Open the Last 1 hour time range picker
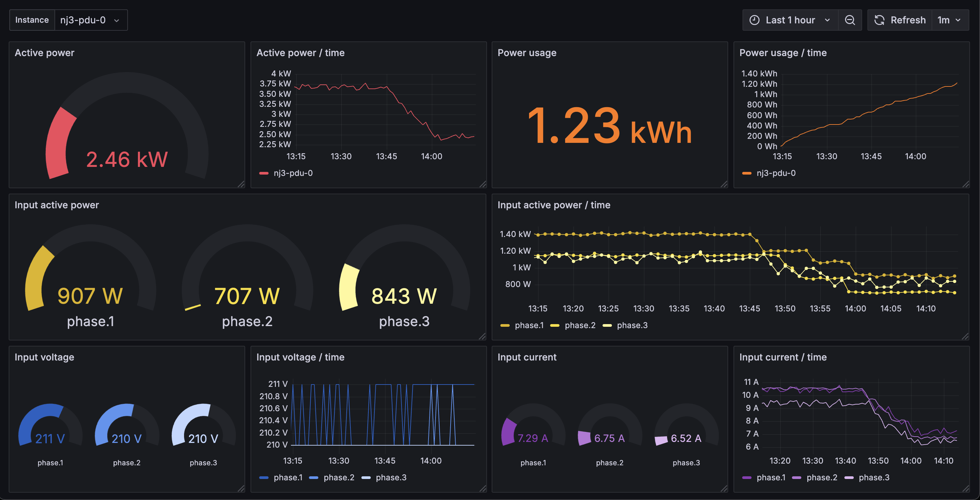The height and width of the screenshot is (500, 980). coord(790,20)
